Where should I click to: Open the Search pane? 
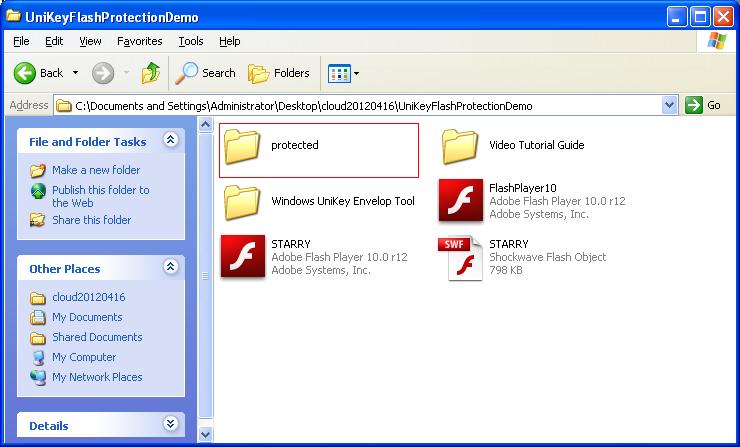coord(205,73)
